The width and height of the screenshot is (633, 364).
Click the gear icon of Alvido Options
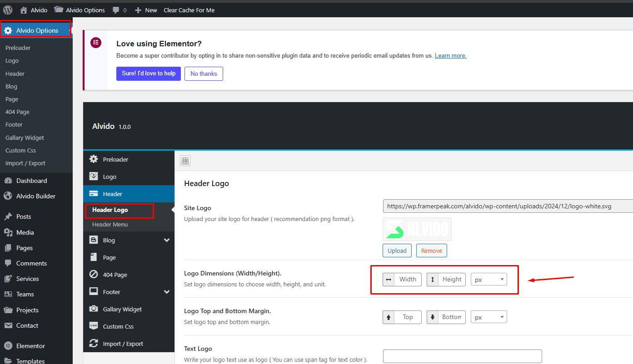coord(8,30)
